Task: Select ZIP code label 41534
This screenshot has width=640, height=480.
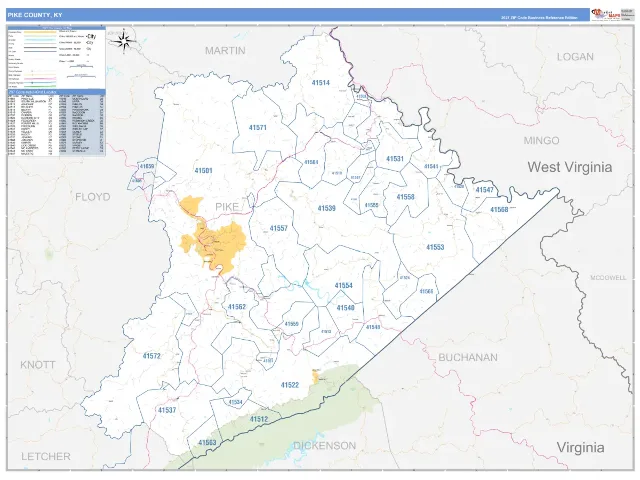Action: point(235,402)
